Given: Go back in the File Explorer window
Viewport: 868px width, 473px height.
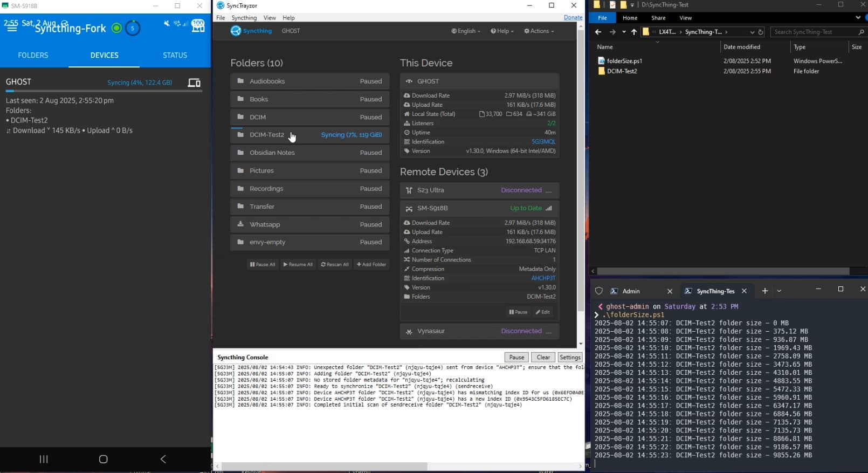Looking at the screenshot, I should (598, 32).
